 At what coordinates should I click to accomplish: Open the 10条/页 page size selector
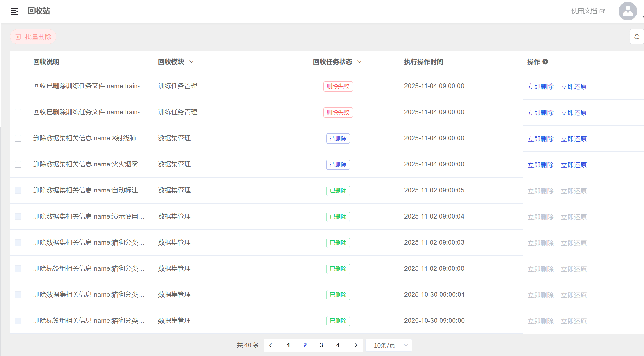click(x=389, y=345)
